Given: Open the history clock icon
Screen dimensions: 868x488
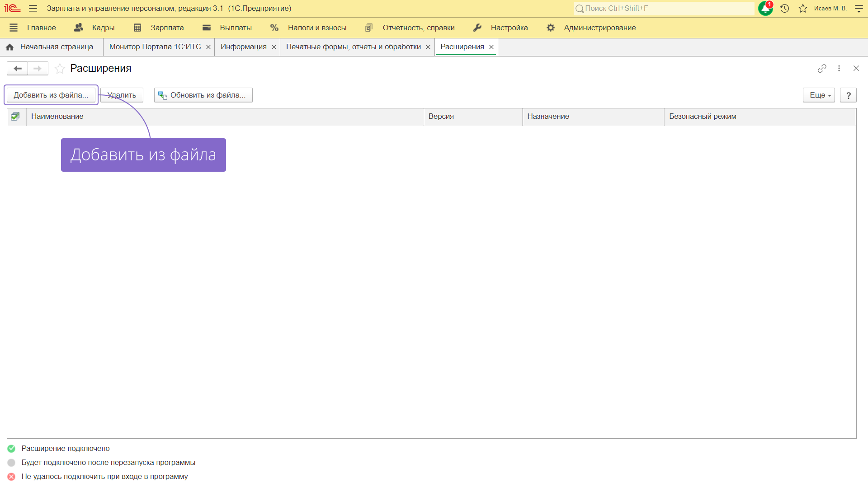Looking at the screenshot, I should click(x=784, y=9).
